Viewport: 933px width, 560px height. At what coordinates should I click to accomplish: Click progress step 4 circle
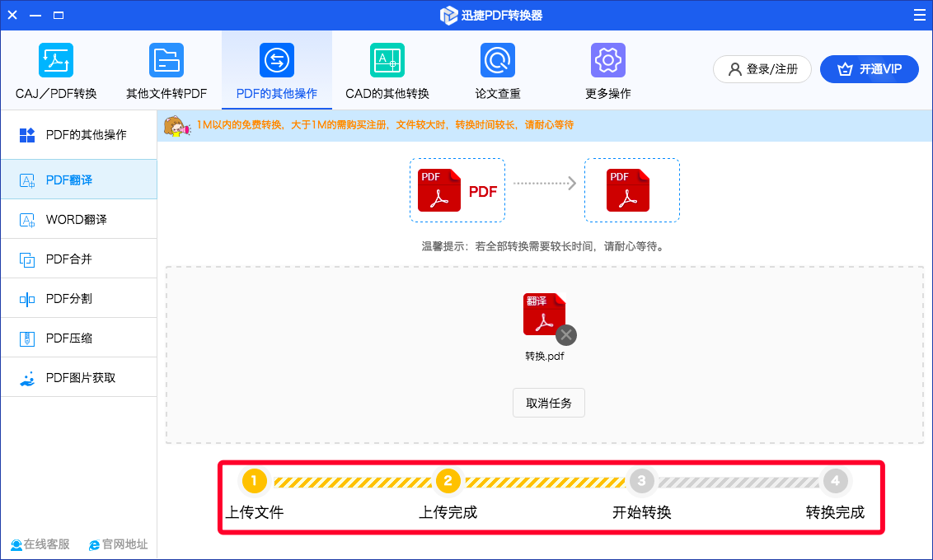836,481
